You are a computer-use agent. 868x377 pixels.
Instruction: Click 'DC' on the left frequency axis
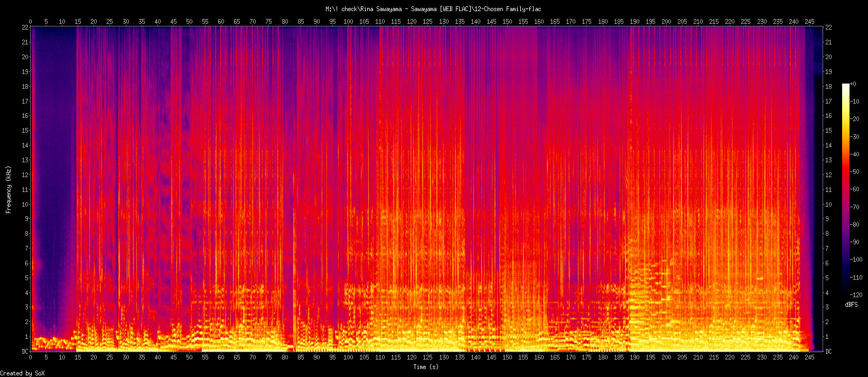pyautogui.click(x=25, y=352)
